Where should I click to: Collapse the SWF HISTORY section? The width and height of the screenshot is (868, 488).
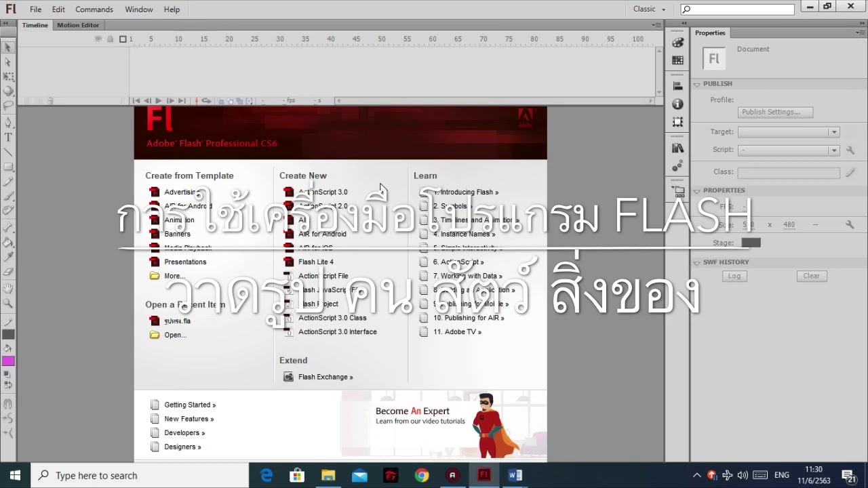click(696, 262)
